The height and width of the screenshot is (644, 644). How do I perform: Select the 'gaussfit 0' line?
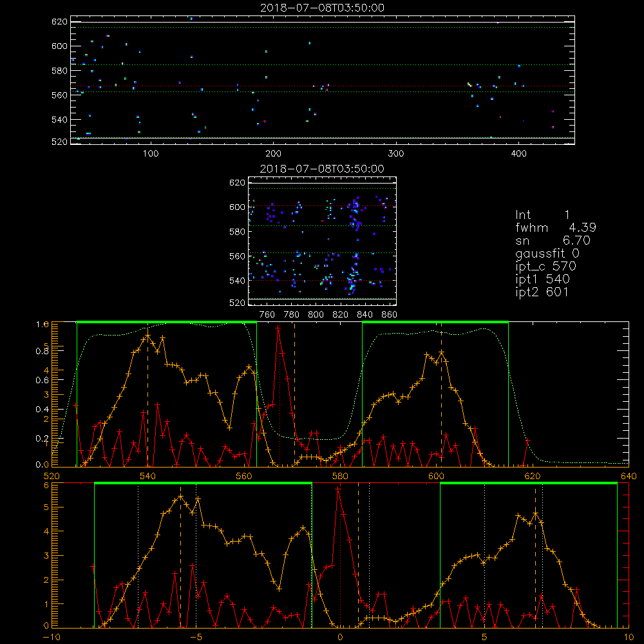(547, 253)
